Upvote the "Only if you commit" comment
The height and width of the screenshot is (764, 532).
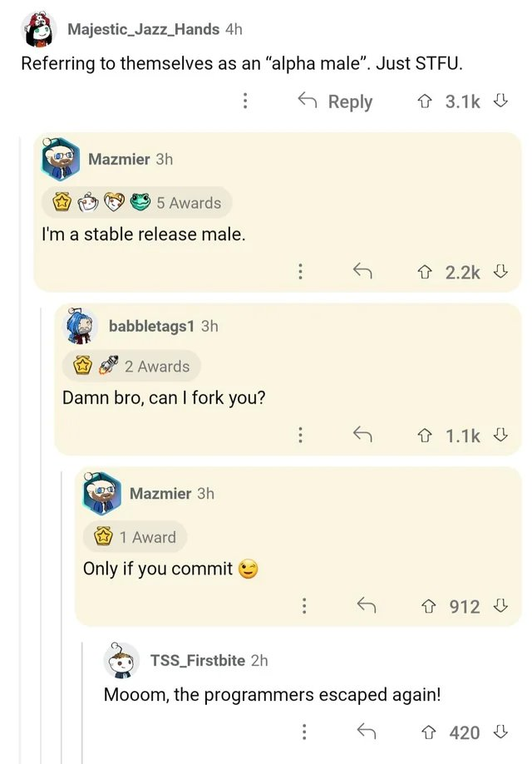click(429, 606)
